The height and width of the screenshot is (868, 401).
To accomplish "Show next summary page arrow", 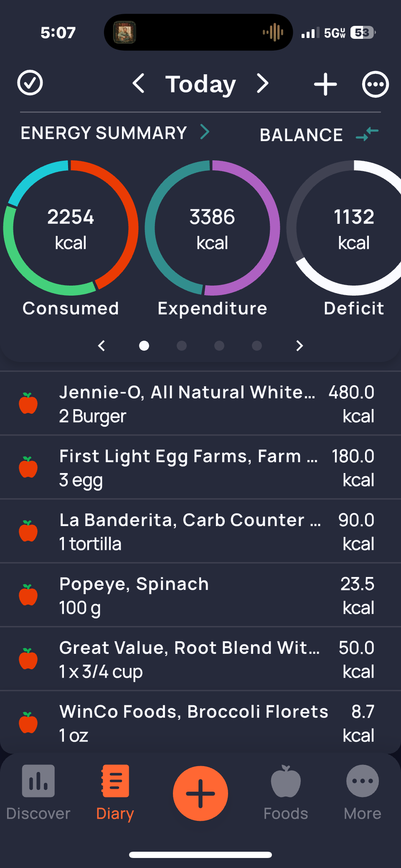I will tap(299, 346).
